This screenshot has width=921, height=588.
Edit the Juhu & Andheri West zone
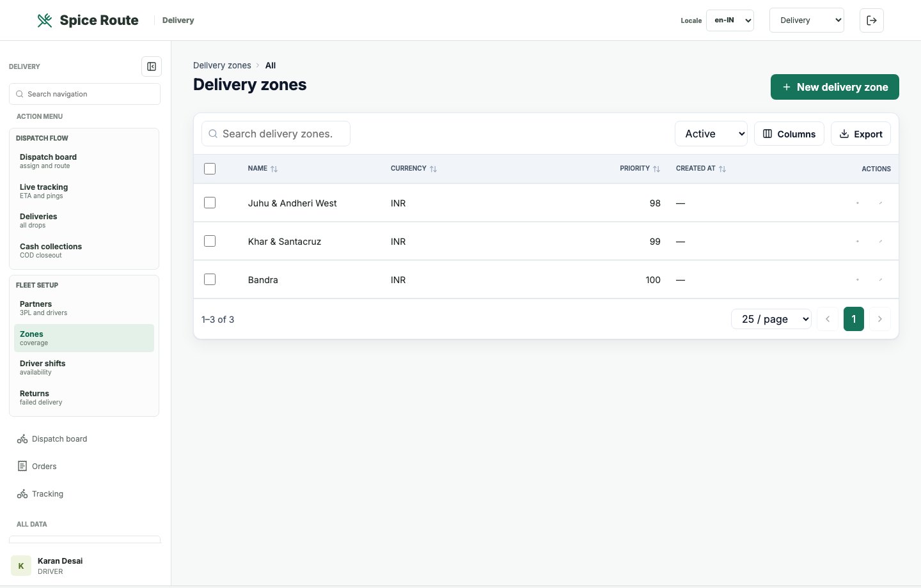pos(881,203)
